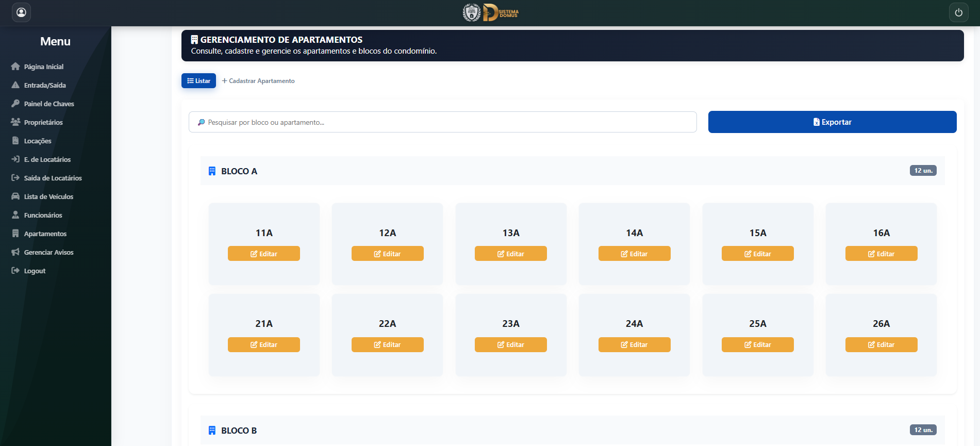
Task: Click the Entrada/Saída warning icon
Action: (x=15, y=85)
